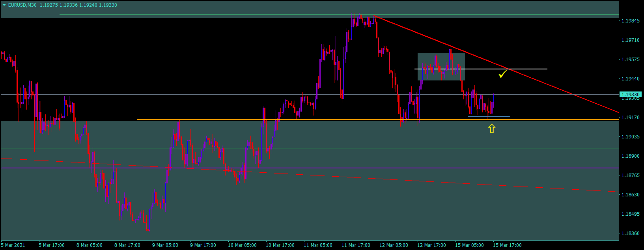Click the triangle arrow beside EURUSD,M30

(4, 5)
